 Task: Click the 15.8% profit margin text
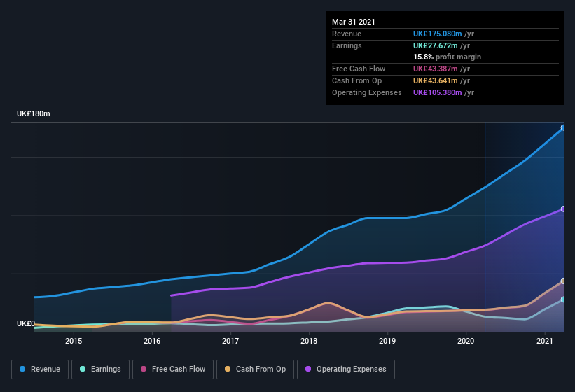pos(447,57)
